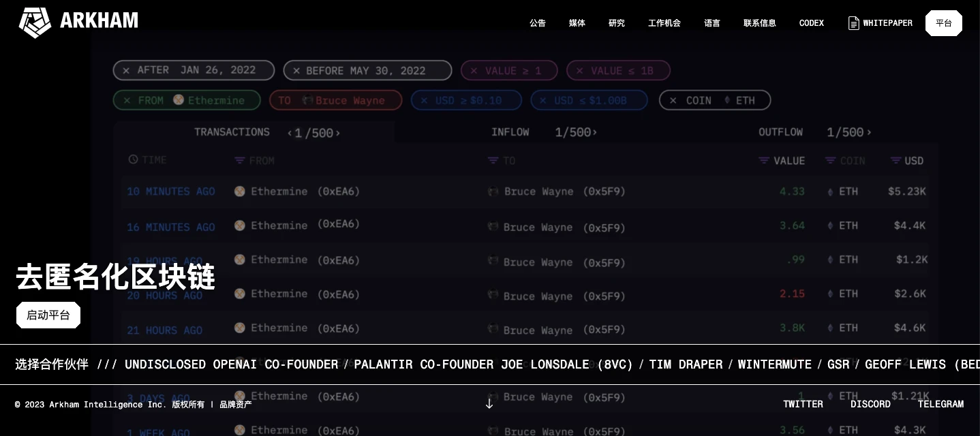Open the Whitepaper document link
This screenshot has height=436, width=980.
coord(880,23)
